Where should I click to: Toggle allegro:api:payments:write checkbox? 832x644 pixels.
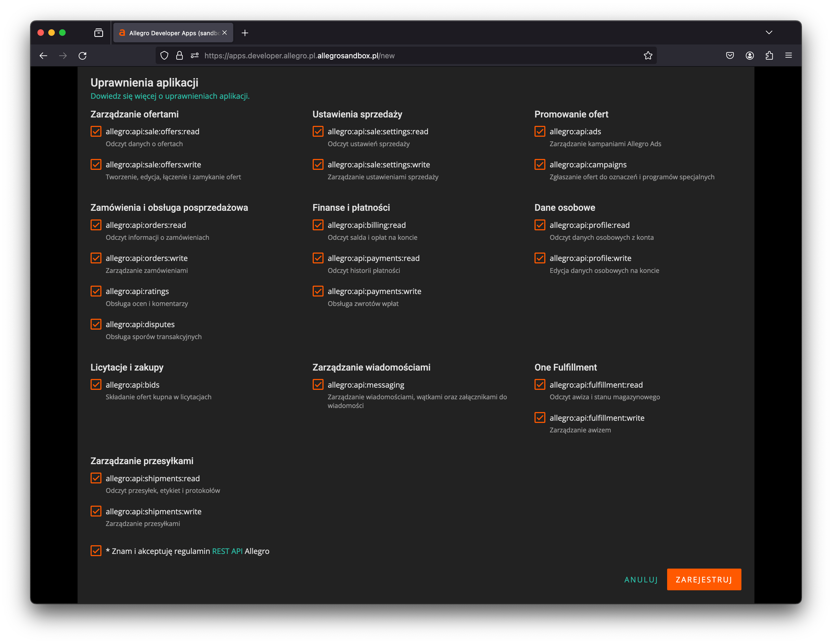(x=318, y=292)
